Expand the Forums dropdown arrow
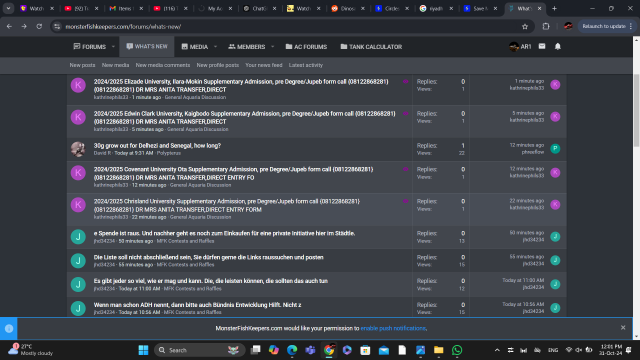 [x=113, y=47]
